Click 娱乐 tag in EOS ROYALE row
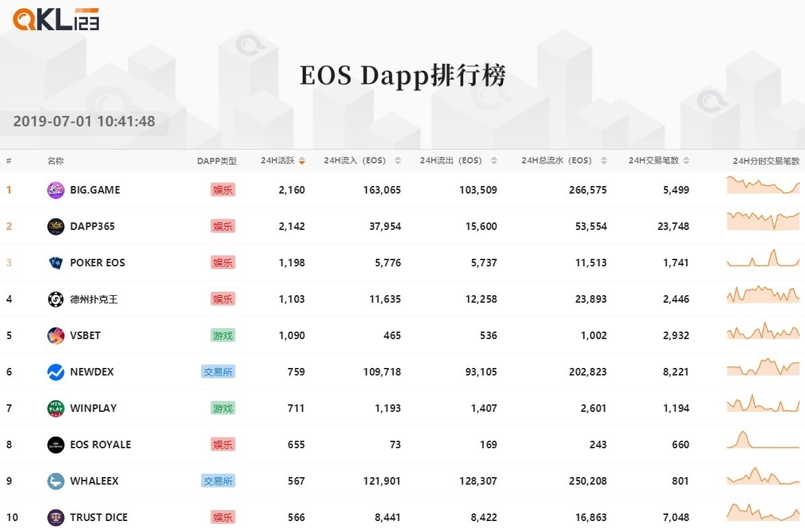805x532 pixels. [x=223, y=445]
